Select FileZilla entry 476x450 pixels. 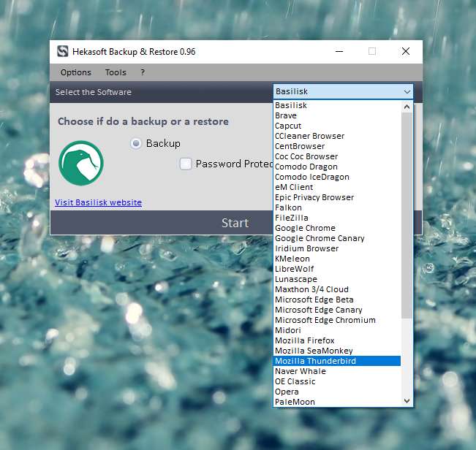(x=337, y=218)
